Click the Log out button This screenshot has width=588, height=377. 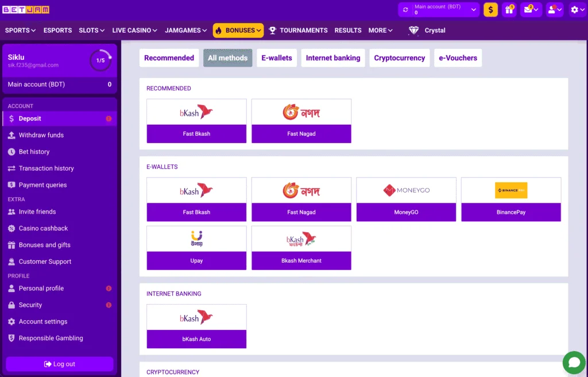pyautogui.click(x=60, y=364)
